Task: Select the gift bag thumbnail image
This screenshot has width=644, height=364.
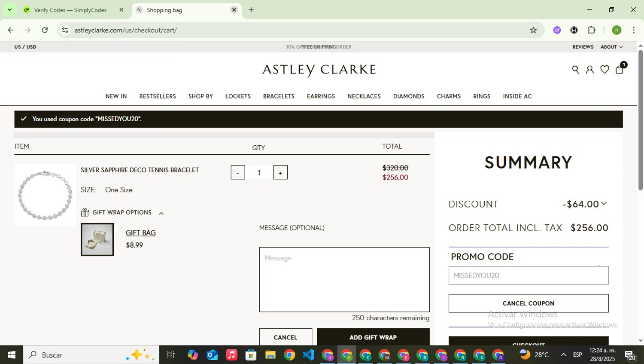Action: coord(97,239)
